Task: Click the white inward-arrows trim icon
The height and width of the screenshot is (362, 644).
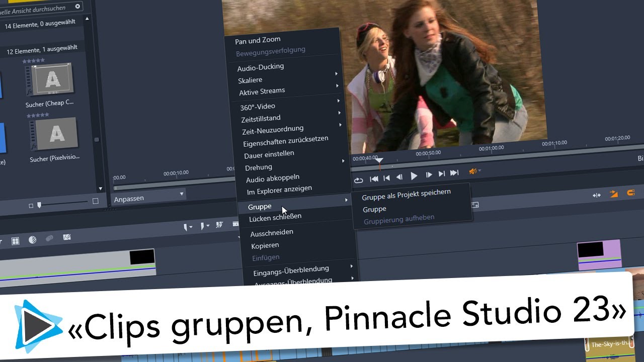Action: [x=597, y=195]
